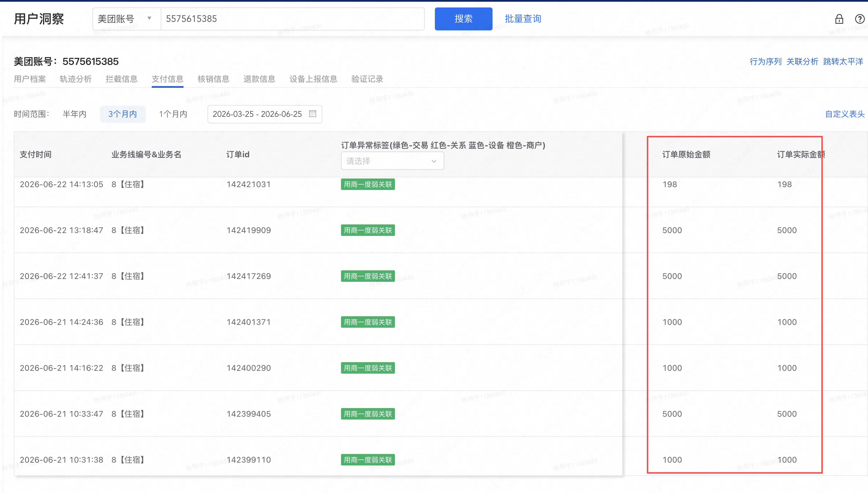Image resolution: width=868 pixels, height=493 pixels.
Task: Switch to 轨迹分析 tab
Action: pos(75,79)
